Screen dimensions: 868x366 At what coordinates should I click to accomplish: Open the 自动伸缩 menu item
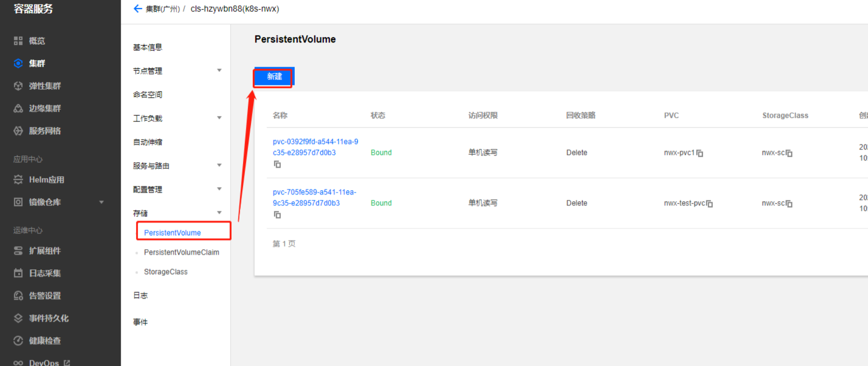147,142
